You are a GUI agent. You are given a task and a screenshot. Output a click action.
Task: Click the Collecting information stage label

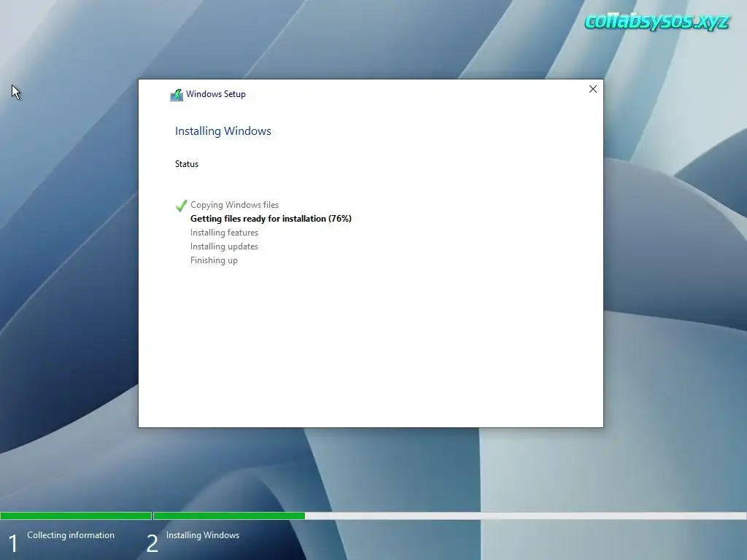click(x=71, y=535)
